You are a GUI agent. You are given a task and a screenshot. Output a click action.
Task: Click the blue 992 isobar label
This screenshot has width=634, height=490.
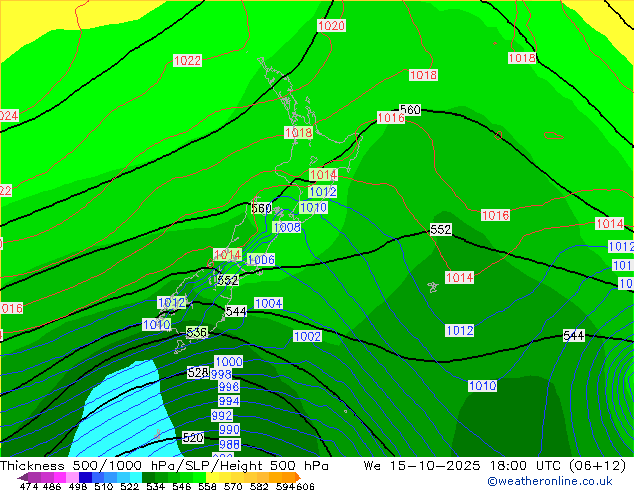point(222,416)
